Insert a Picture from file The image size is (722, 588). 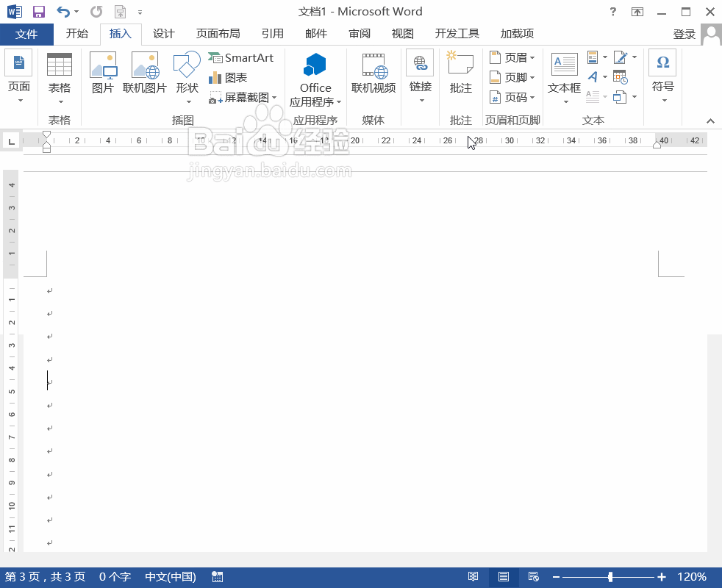pos(103,72)
